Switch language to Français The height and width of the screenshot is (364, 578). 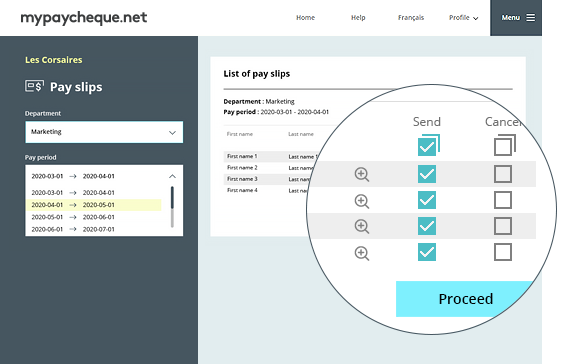pos(411,17)
